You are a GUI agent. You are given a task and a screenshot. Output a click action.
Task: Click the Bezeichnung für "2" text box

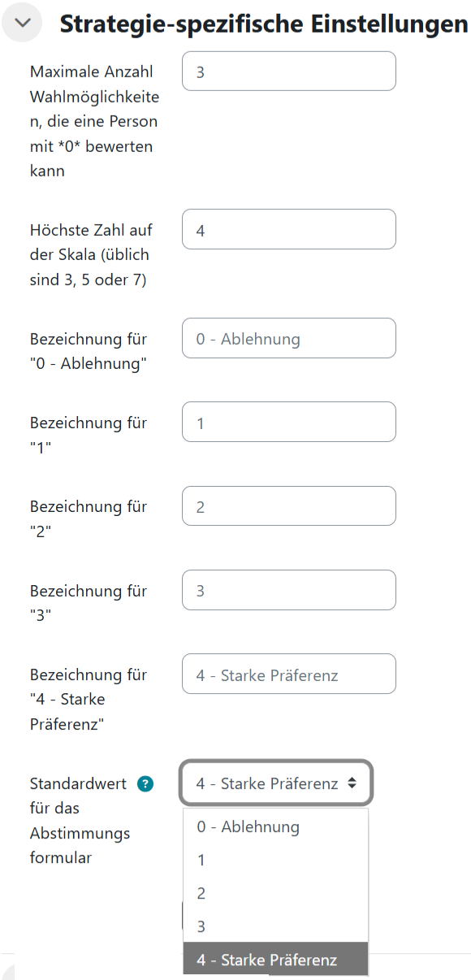click(288, 505)
